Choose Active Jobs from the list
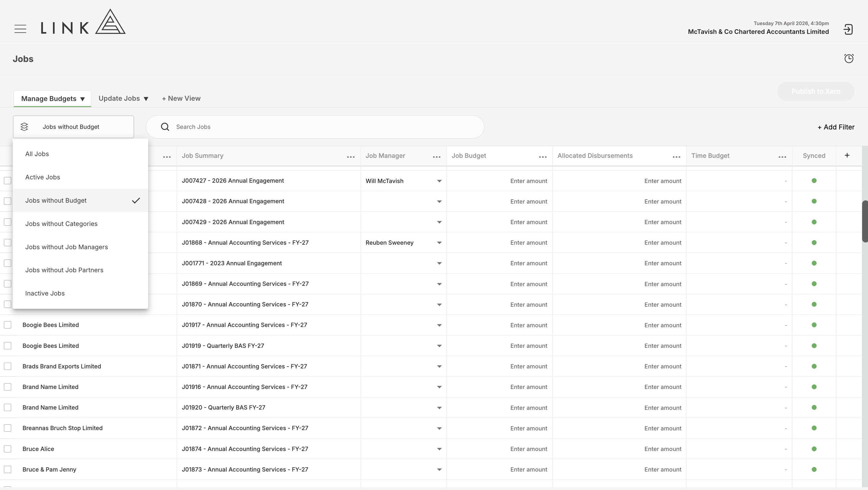 (x=80, y=177)
